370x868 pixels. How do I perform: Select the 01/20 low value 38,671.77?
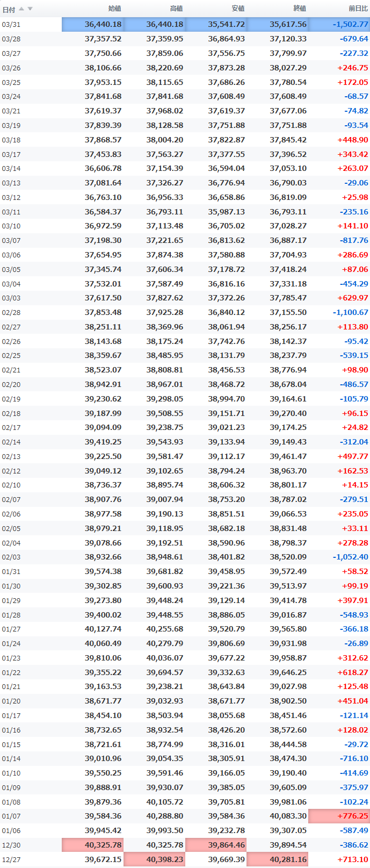click(x=227, y=701)
